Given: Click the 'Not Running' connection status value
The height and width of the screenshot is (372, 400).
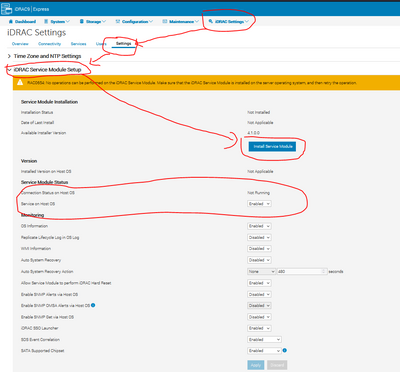Looking at the screenshot, I should [258, 193].
